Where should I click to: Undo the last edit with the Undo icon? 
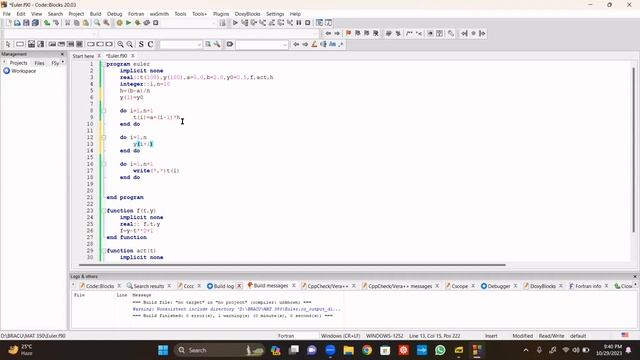(47, 23)
